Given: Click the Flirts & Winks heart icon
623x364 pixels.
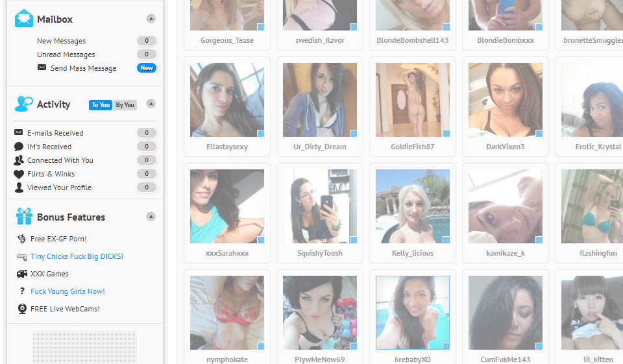Looking at the screenshot, I should 19,174.
